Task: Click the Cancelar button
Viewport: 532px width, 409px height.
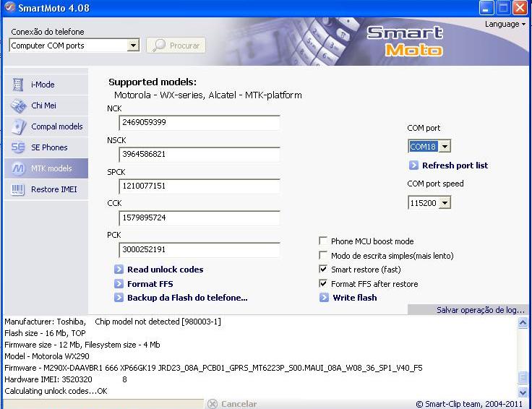Action: pyautogui.click(x=233, y=404)
